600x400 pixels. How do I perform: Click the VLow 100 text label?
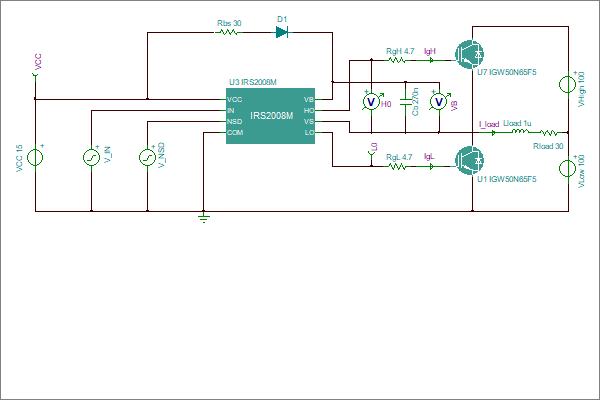pyautogui.click(x=581, y=171)
